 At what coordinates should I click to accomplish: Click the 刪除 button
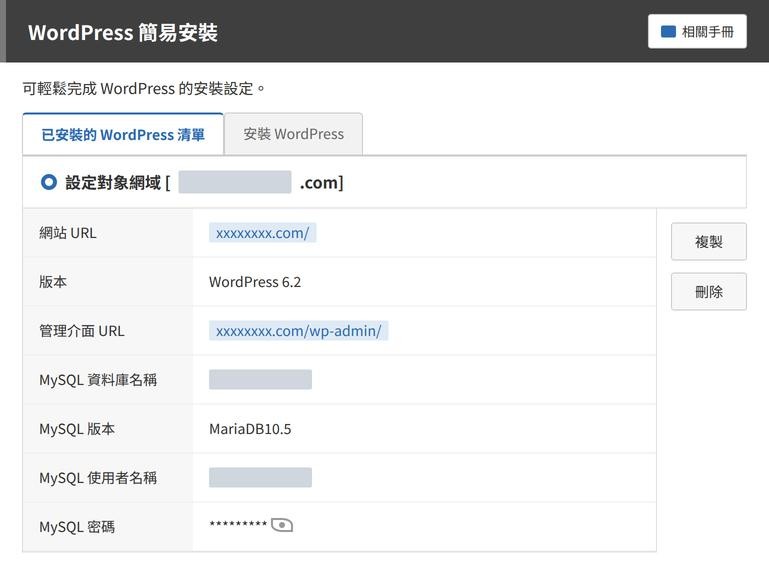point(709,291)
